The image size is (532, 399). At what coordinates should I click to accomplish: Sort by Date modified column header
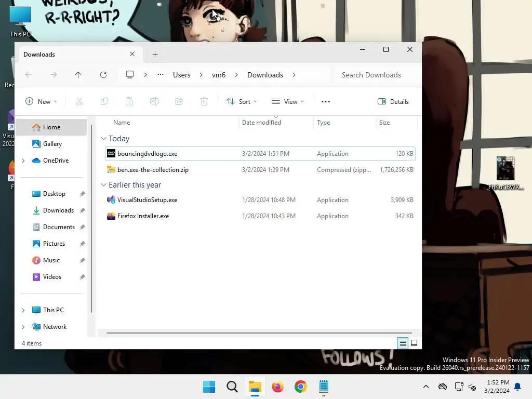point(276,123)
